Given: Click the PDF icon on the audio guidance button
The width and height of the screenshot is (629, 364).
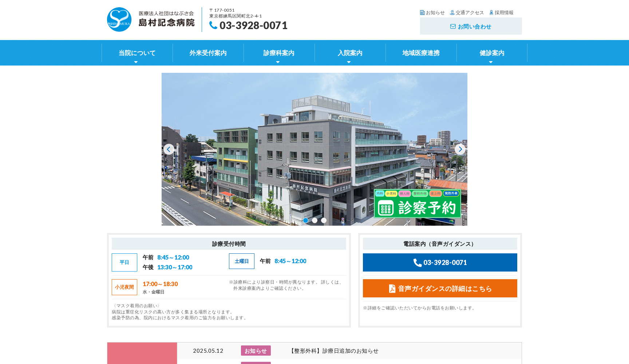Looking at the screenshot, I should (392, 288).
